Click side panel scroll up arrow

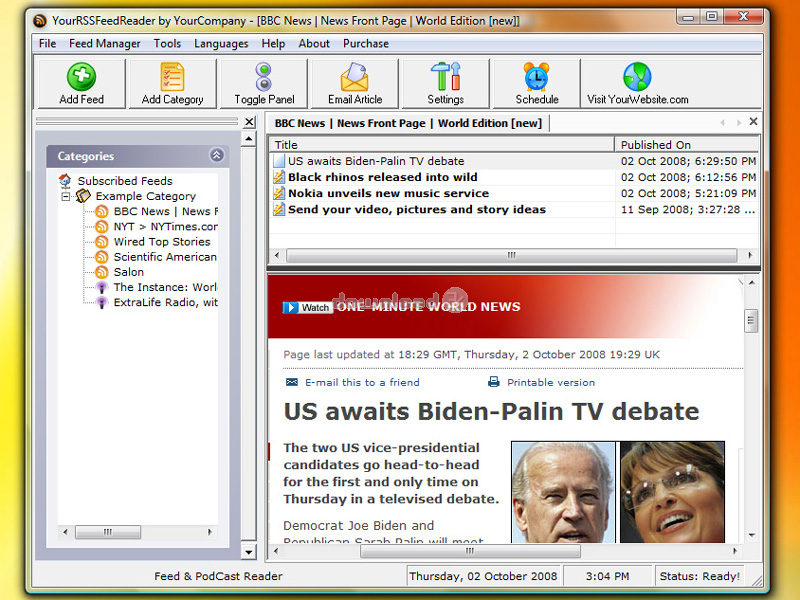pos(248,139)
